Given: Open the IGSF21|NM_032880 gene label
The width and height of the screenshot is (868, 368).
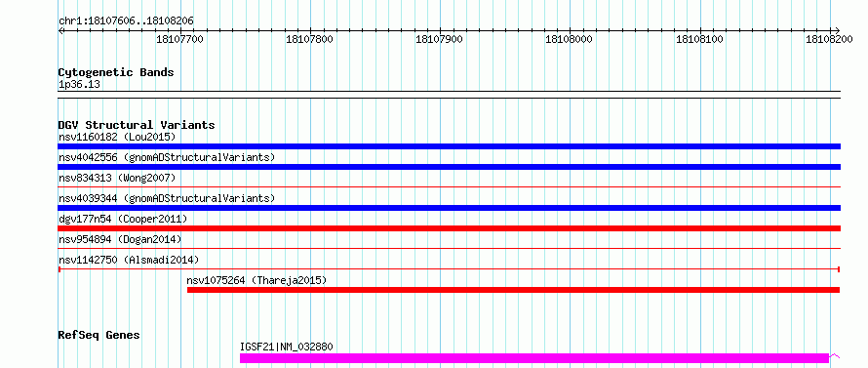Looking at the screenshot, I should [x=286, y=347].
